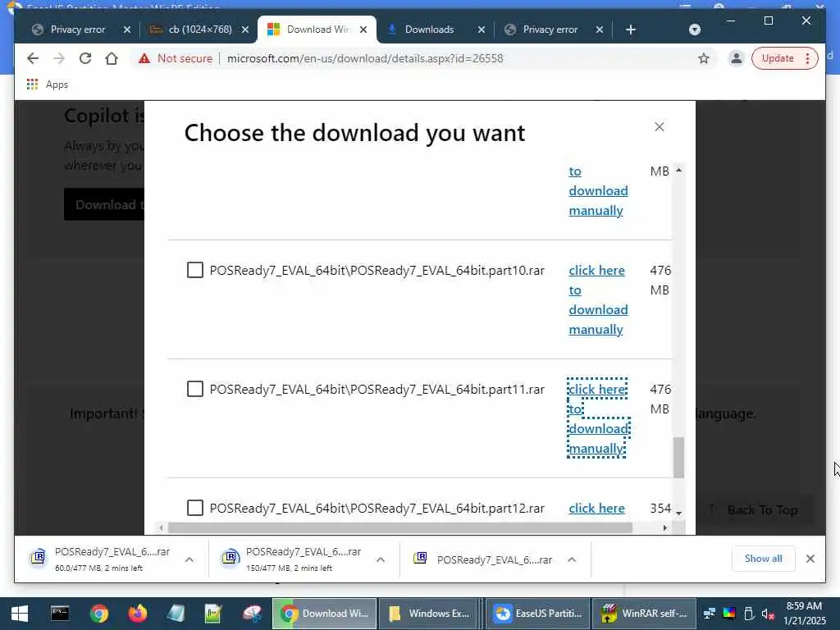
Task: Launch Chrome from pinned taskbar icon
Action: pos(98,614)
